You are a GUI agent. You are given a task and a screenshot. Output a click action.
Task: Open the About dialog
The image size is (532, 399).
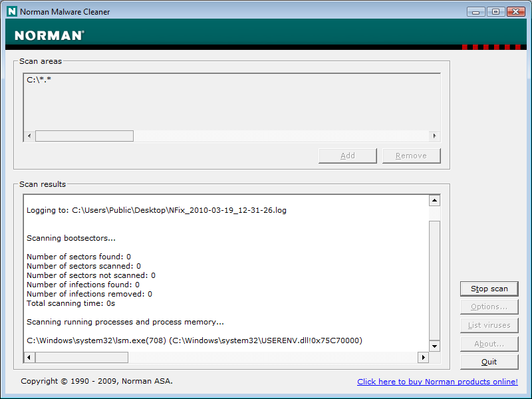pos(489,344)
